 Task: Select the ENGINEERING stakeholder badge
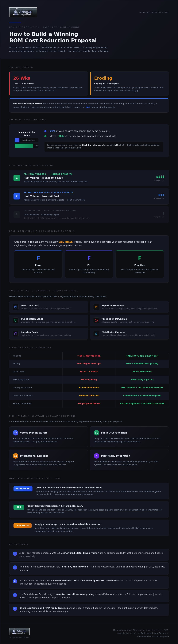[x=23, y=489]
